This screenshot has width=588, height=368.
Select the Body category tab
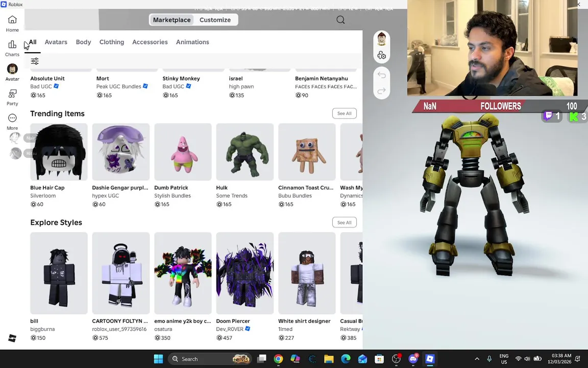pyautogui.click(x=83, y=42)
